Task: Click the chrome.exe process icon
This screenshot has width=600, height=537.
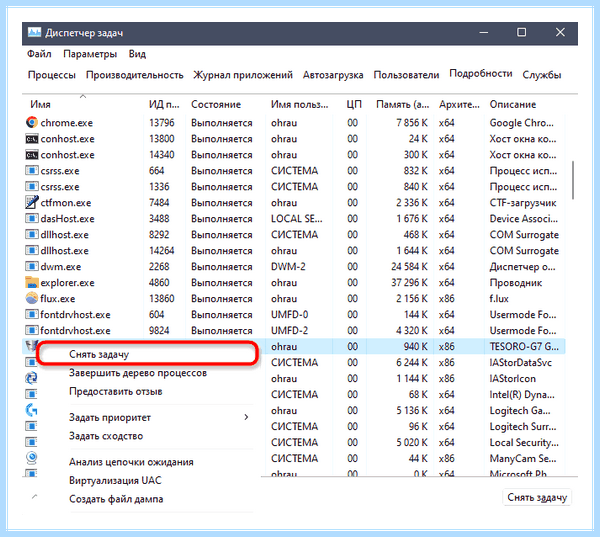Action: [32, 122]
